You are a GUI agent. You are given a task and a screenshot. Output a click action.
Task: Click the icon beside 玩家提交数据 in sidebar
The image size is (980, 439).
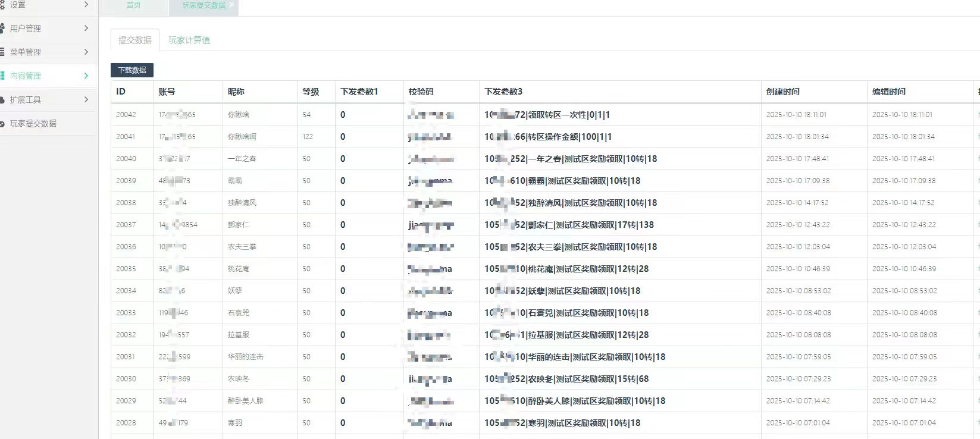coord(2,124)
